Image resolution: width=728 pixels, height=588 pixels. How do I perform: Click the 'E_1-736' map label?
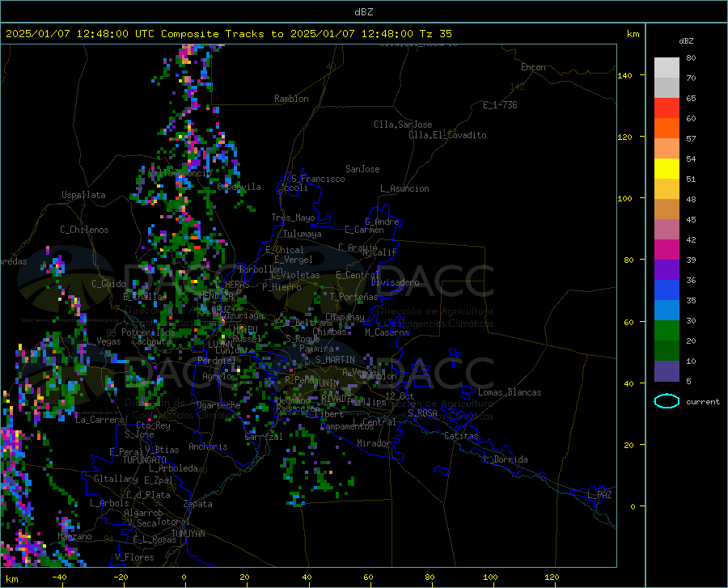pos(500,105)
